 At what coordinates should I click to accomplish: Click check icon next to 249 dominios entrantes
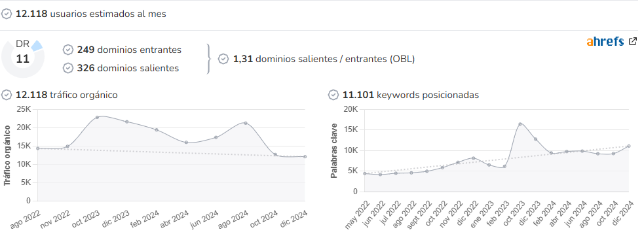point(67,50)
